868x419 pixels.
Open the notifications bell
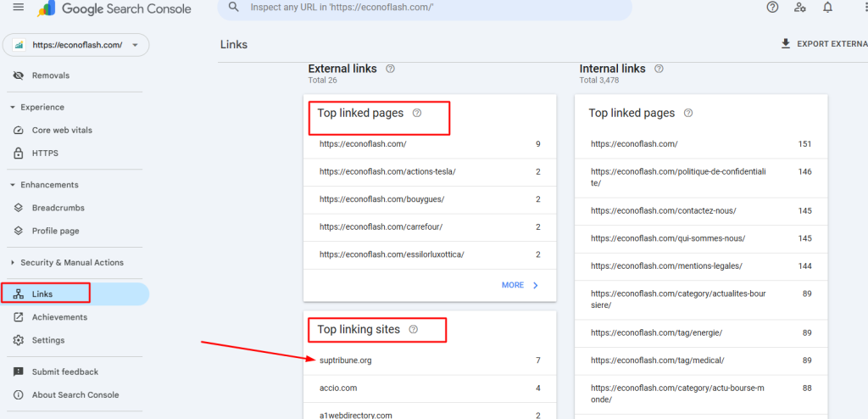827,7
